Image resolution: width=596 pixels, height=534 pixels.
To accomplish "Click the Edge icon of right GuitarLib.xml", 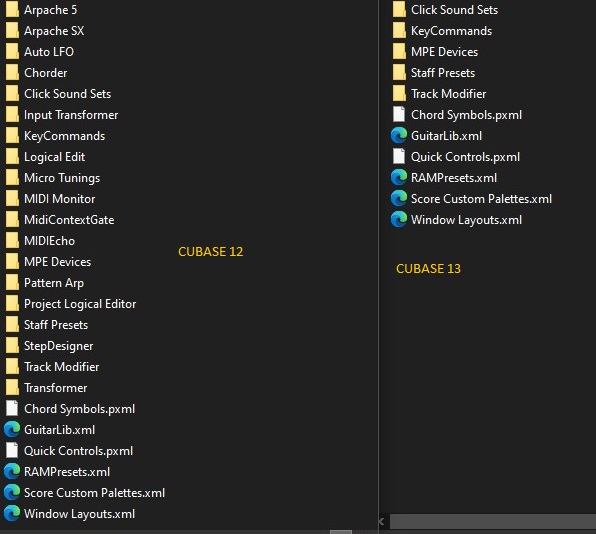I will (x=399, y=136).
